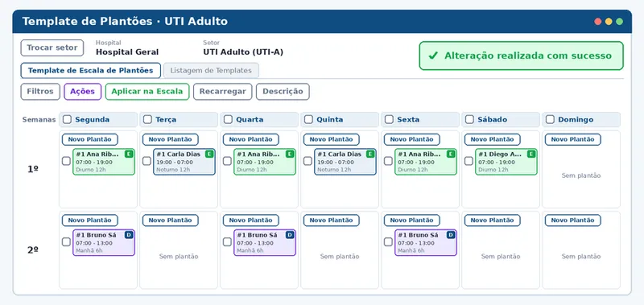Screen dimensions: 644x305
Task: Click the yellow window control dot
Action: pos(609,22)
